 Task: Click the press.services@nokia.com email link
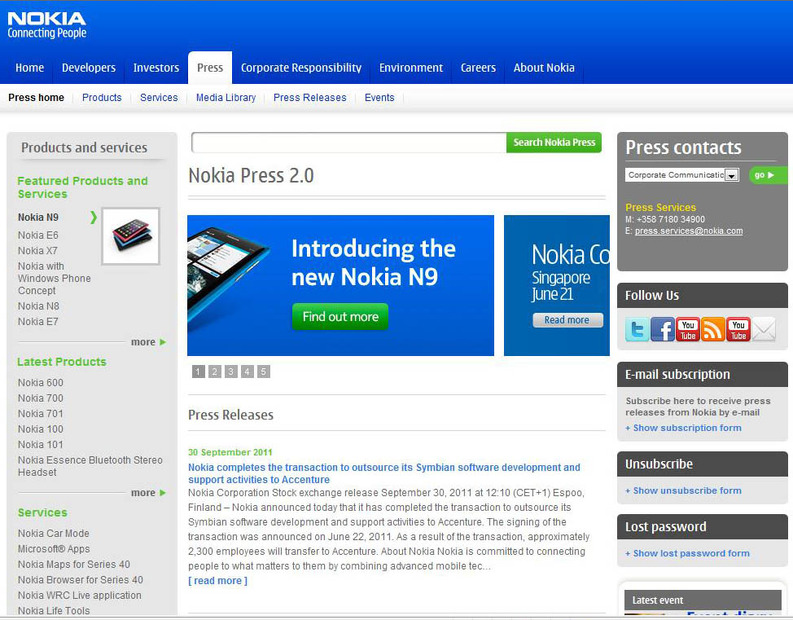coord(689,231)
